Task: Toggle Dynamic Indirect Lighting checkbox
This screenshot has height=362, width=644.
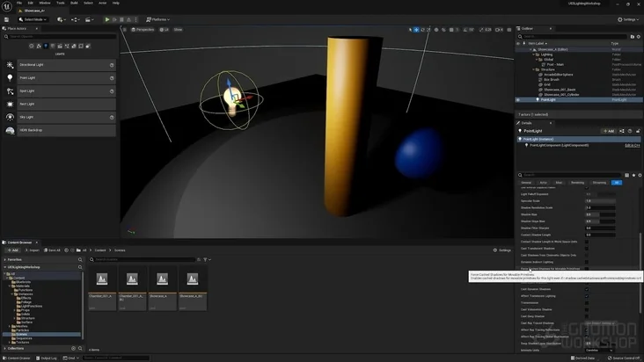Action: point(587,262)
